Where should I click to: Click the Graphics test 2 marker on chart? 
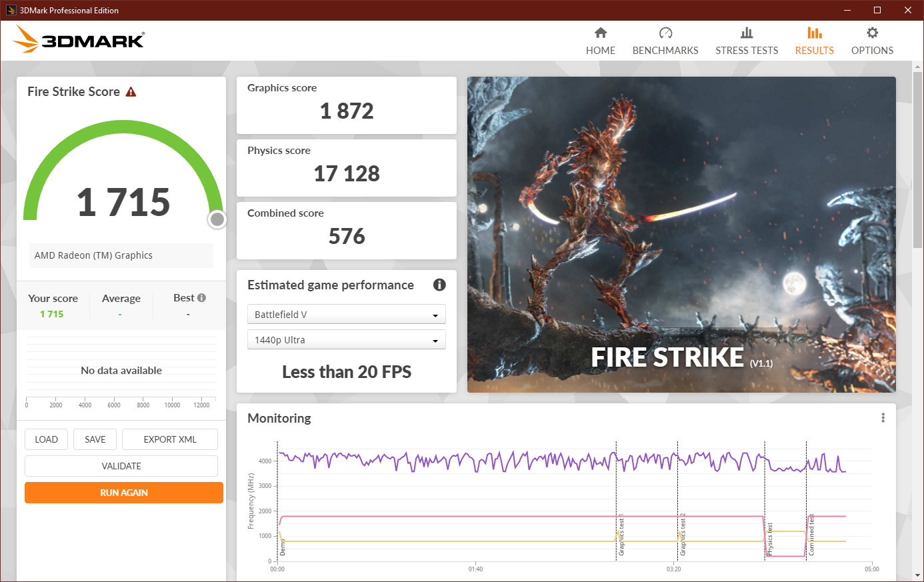tap(683, 535)
